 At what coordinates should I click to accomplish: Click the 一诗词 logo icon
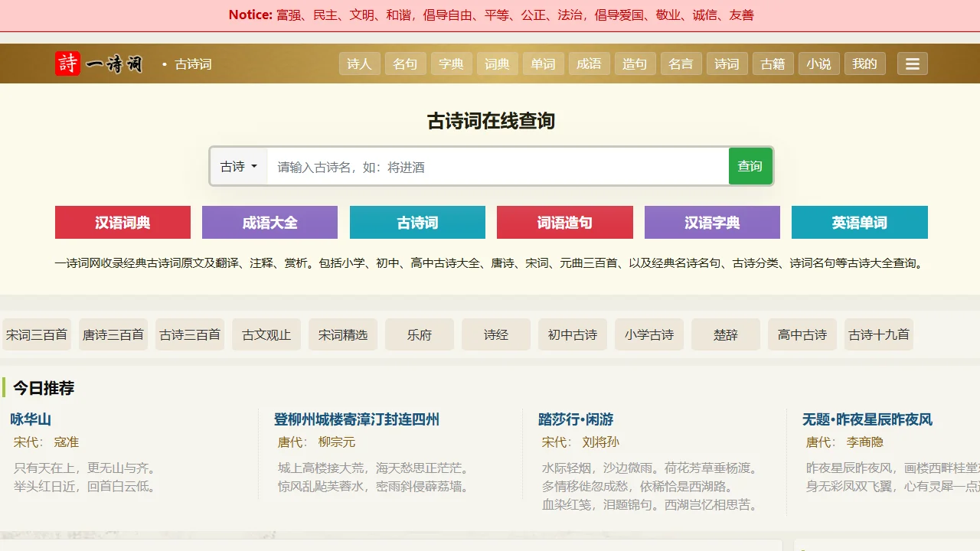coord(67,64)
